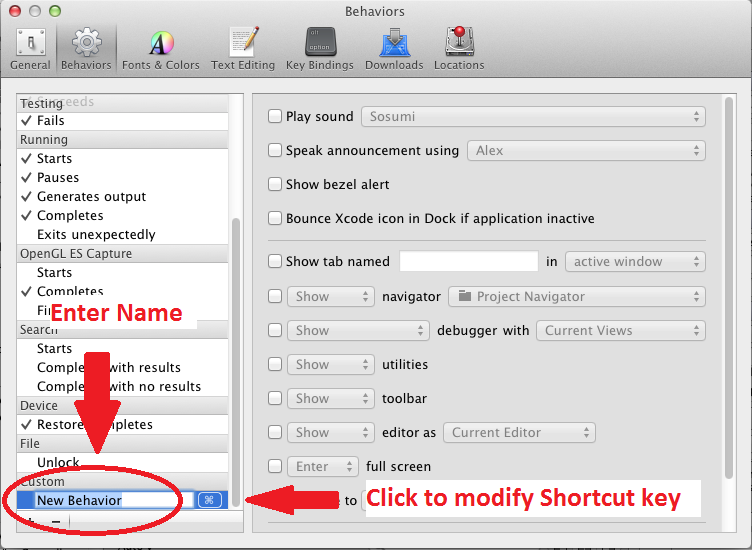Open the Current Views dropdown
752x550 pixels.
(x=621, y=330)
